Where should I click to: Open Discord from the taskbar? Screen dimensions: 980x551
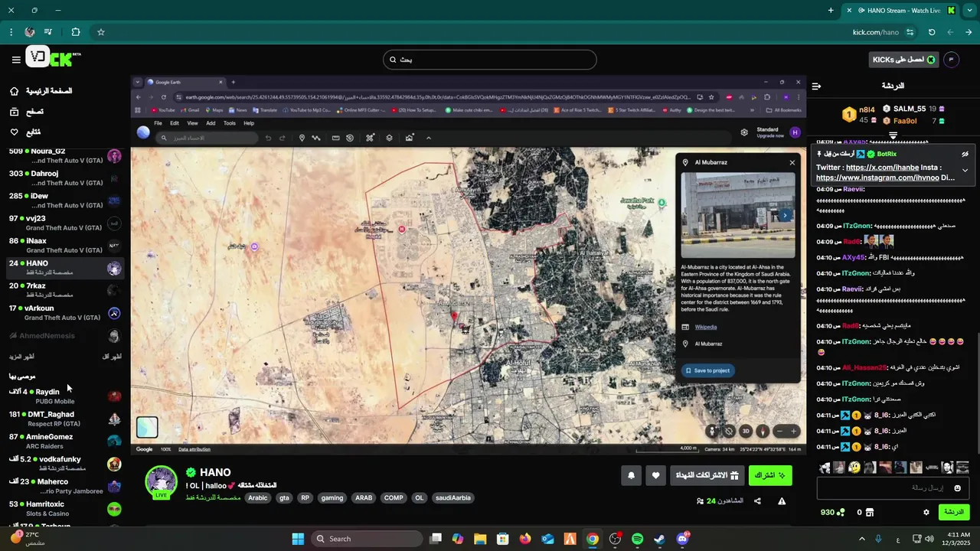click(682, 539)
